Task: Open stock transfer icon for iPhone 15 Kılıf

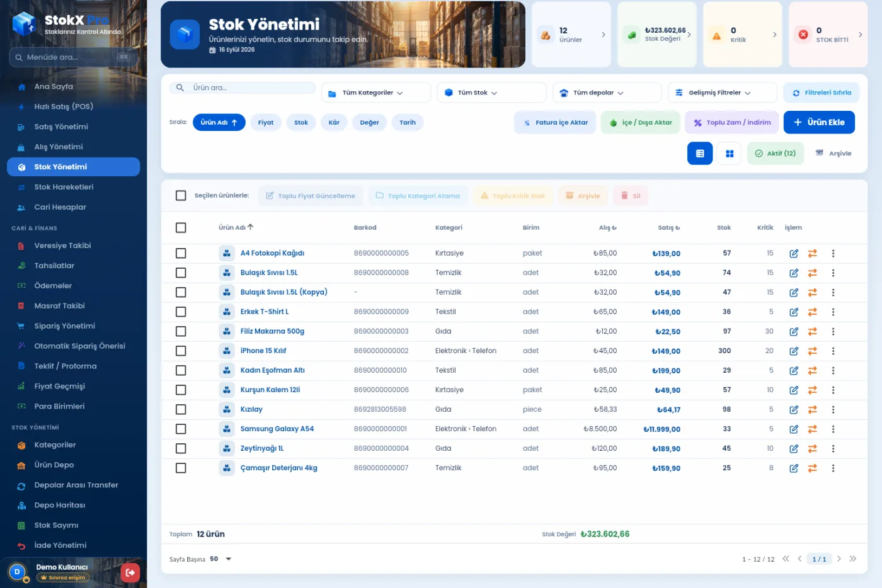Action: tap(813, 351)
